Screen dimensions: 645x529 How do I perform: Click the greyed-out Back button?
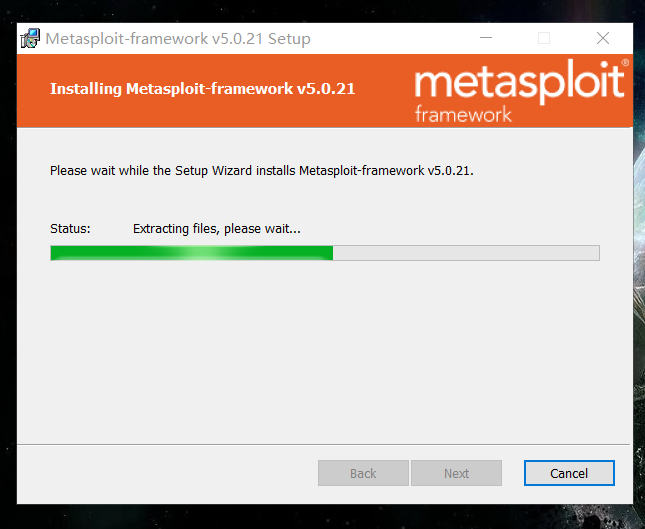point(363,473)
